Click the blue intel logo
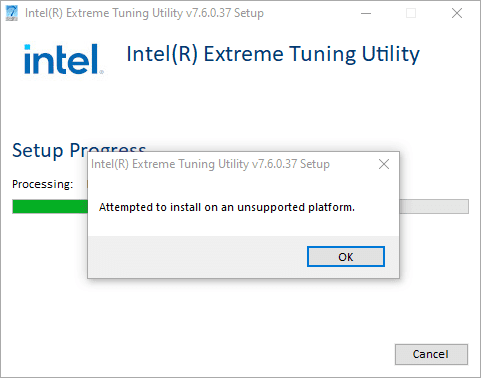Image resolution: width=481 pixels, height=378 pixels. click(62, 59)
